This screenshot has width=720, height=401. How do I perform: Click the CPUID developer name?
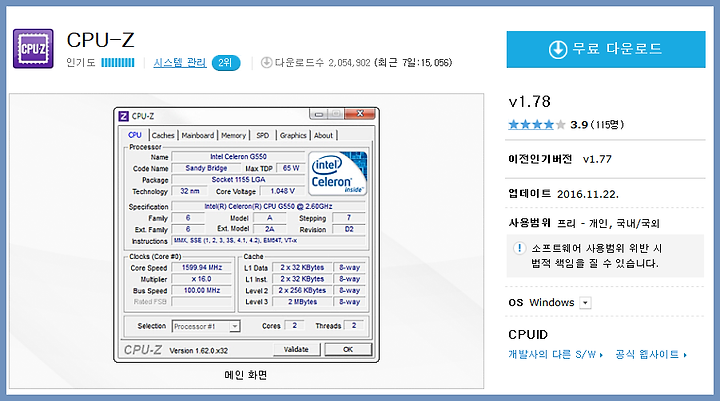tap(528, 334)
